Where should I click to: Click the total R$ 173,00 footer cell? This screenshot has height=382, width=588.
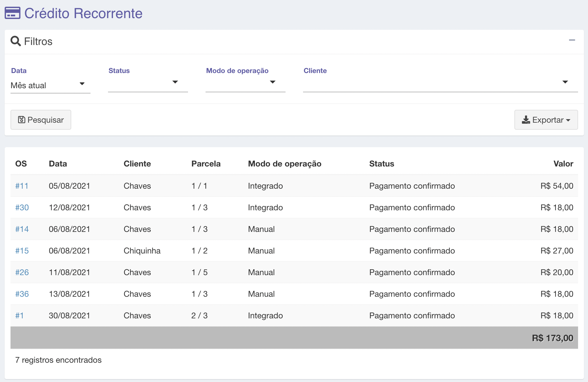tap(552, 338)
